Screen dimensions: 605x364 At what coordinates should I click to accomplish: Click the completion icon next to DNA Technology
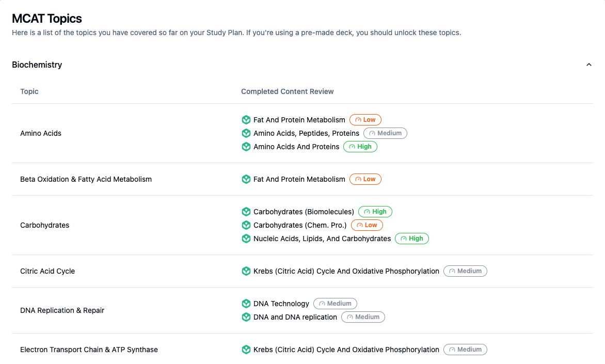(246, 304)
